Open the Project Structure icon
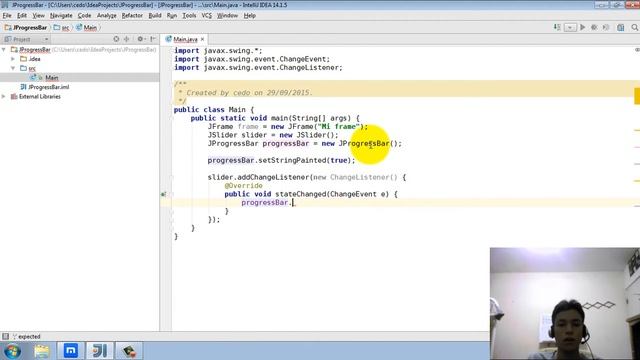 point(620,27)
